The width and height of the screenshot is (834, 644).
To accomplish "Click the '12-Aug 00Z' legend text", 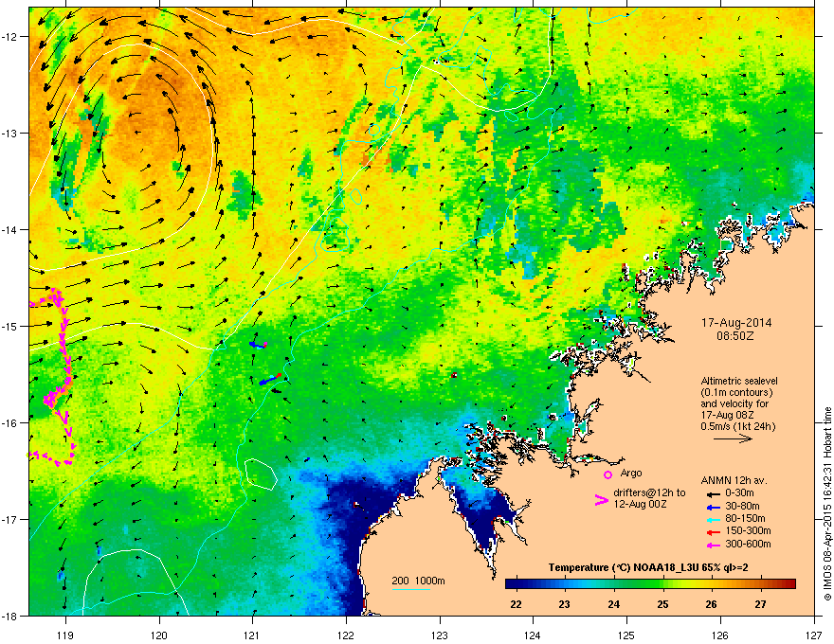I will point(640,504).
